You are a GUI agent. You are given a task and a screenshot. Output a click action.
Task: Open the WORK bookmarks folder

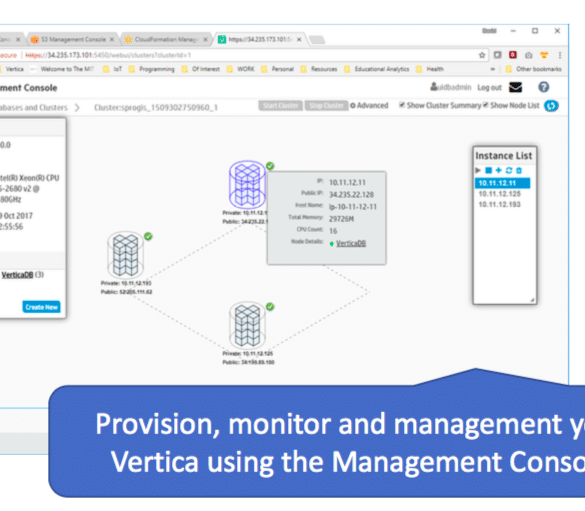(241, 69)
